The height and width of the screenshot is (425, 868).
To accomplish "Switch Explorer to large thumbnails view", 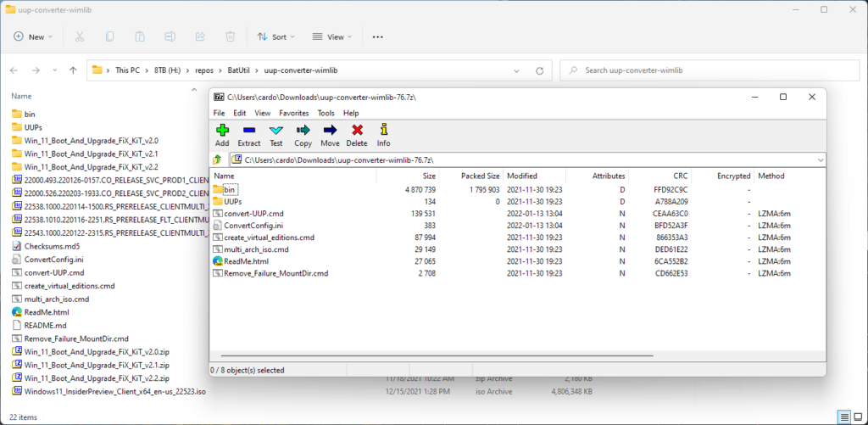I will (857, 417).
